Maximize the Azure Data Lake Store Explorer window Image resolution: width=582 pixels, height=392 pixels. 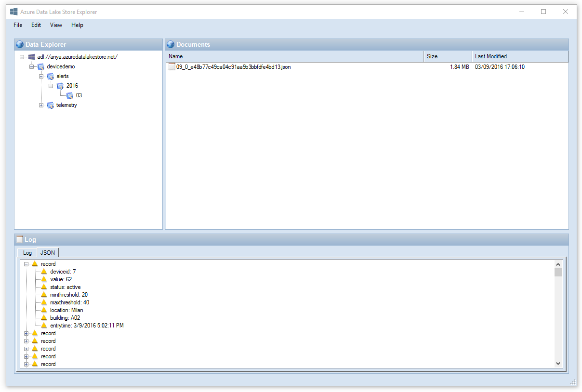point(543,12)
